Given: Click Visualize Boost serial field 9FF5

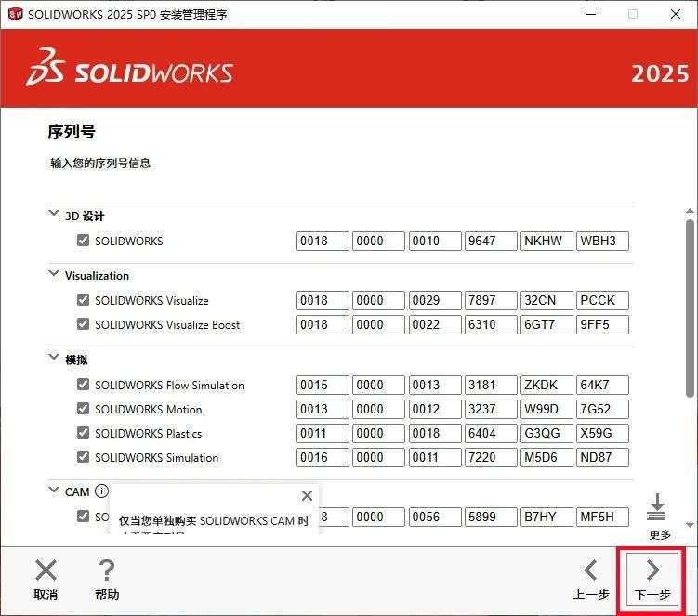Looking at the screenshot, I should point(602,324).
